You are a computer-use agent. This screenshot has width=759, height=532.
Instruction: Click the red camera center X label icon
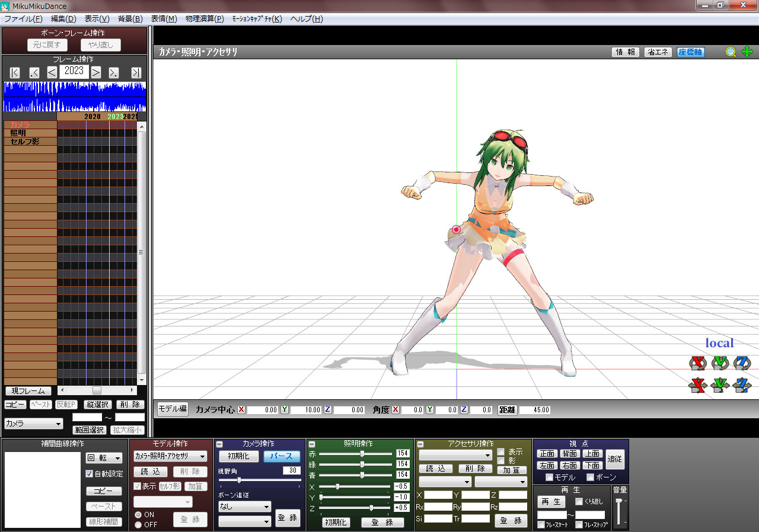(241, 409)
